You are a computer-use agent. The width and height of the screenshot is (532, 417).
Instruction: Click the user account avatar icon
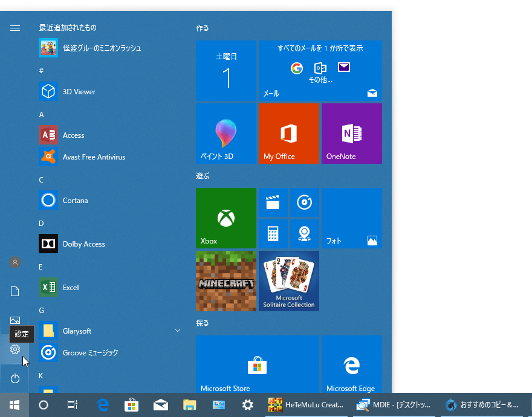coord(15,262)
